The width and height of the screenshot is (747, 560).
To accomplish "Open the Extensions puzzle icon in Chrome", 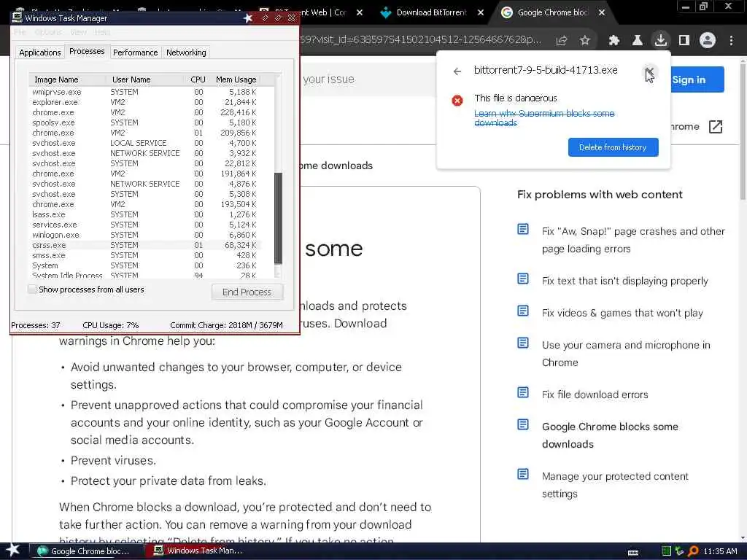I will [614, 41].
